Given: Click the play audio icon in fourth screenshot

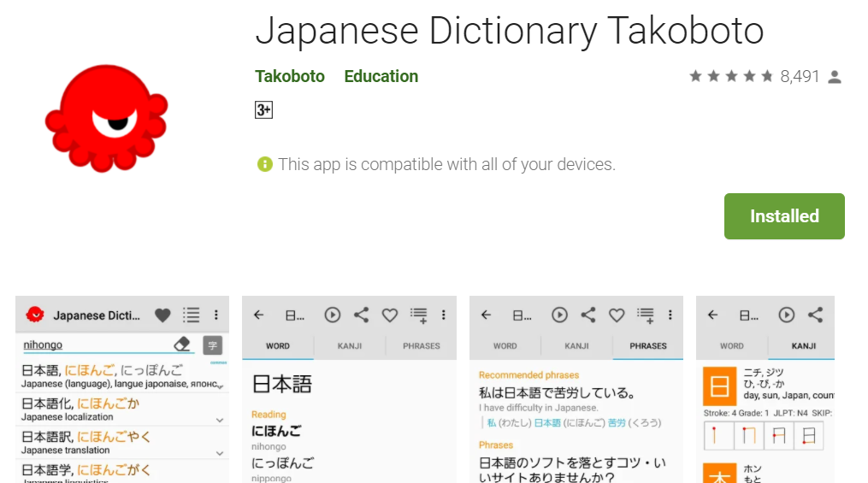Looking at the screenshot, I should 787,315.
